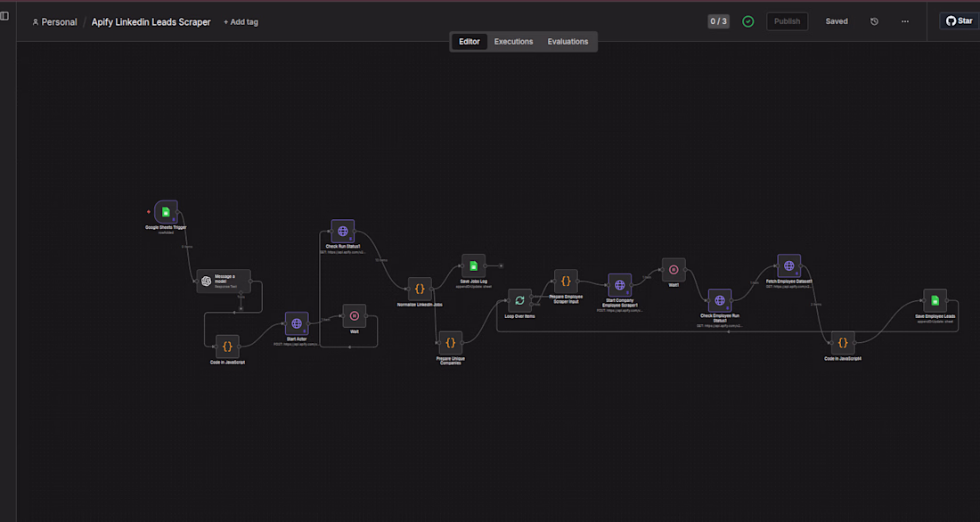
Task: Open the Evaluations tab
Action: pyautogui.click(x=568, y=42)
